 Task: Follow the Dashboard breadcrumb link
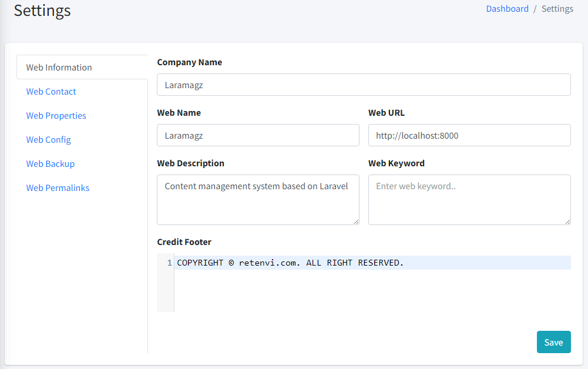point(507,9)
